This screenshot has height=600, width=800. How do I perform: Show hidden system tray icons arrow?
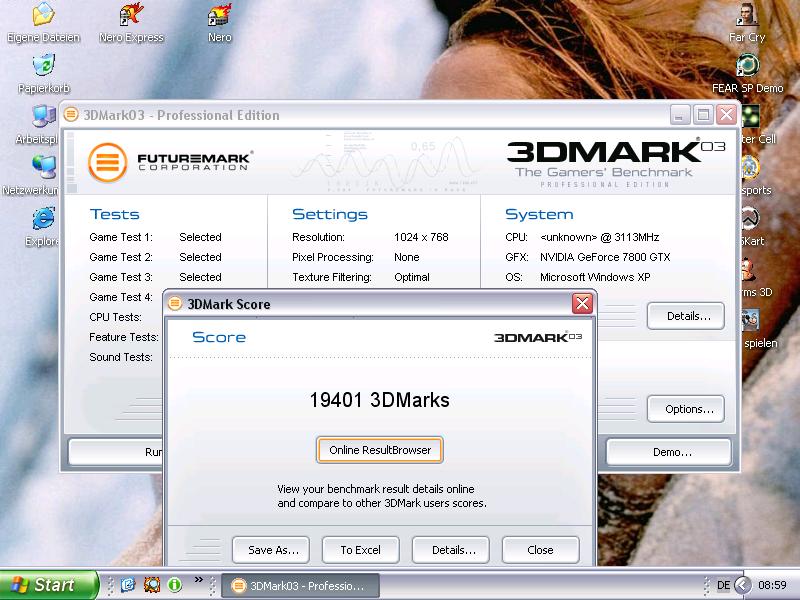click(742, 585)
